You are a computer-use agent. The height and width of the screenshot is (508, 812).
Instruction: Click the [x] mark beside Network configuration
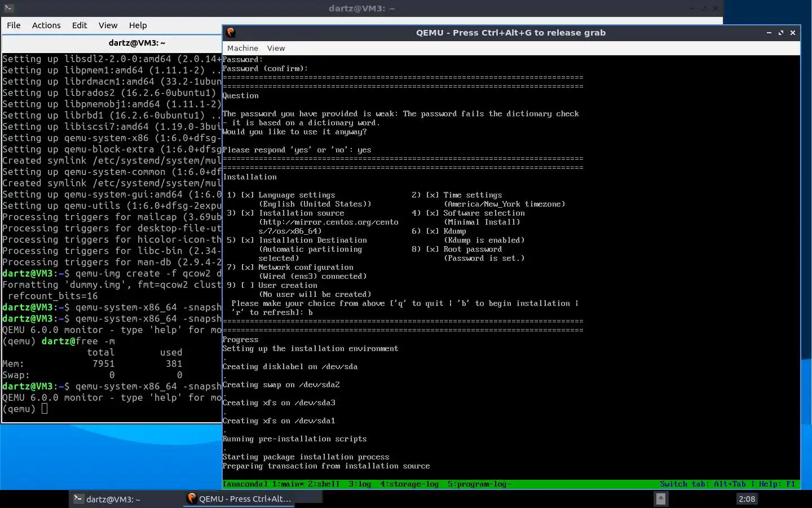(247, 268)
